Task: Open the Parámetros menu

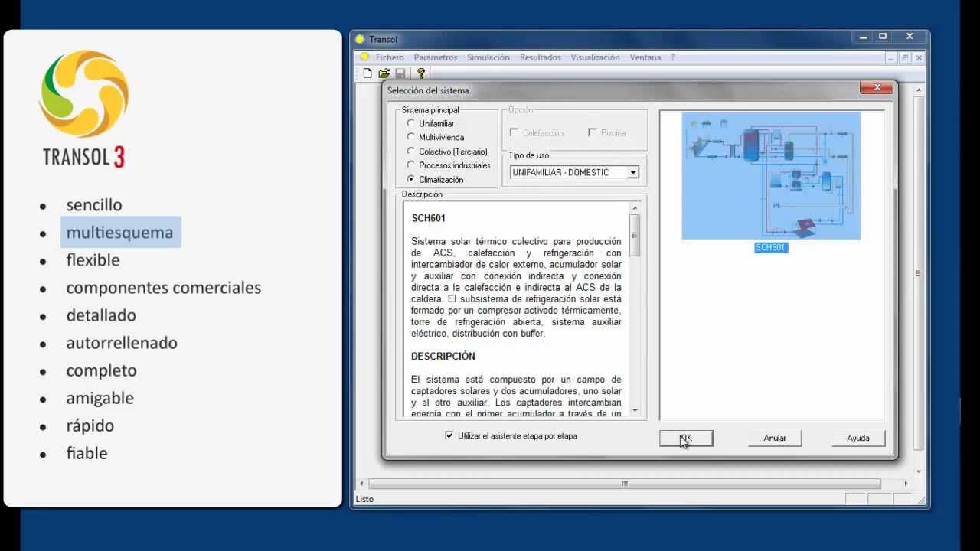Action: point(436,57)
